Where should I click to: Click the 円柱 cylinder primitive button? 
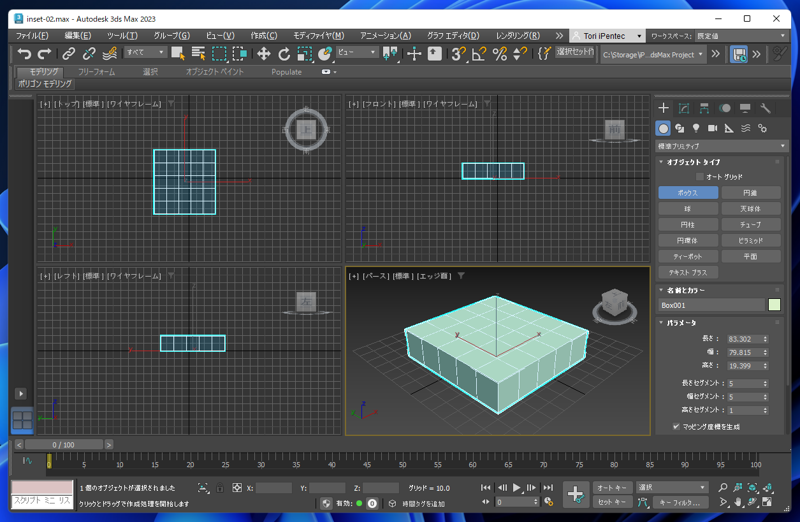click(x=688, y=225)
